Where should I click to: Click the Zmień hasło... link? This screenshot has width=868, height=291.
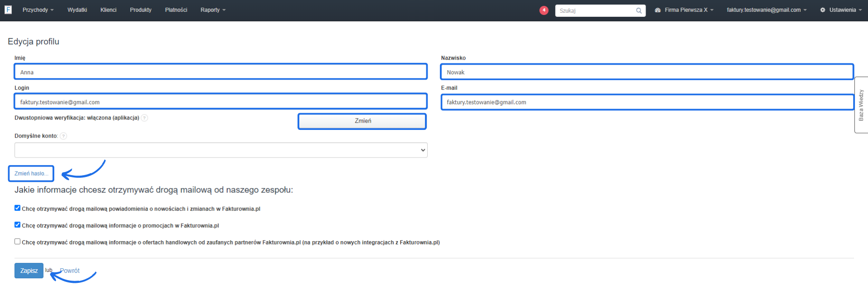click(x=31, y=174)
